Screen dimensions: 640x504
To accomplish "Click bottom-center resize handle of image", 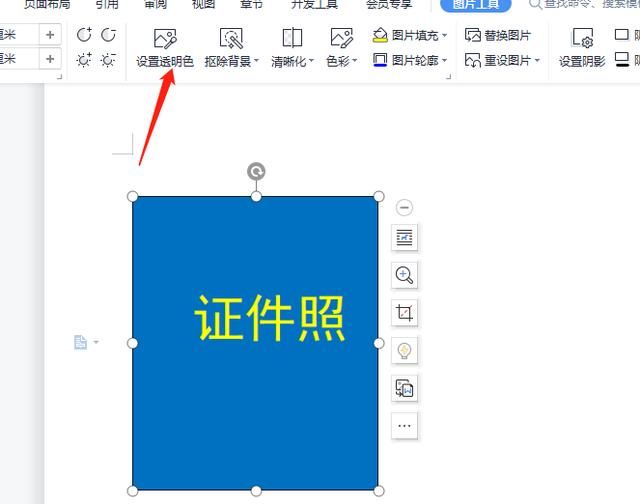I will click(x=256, y=491).
